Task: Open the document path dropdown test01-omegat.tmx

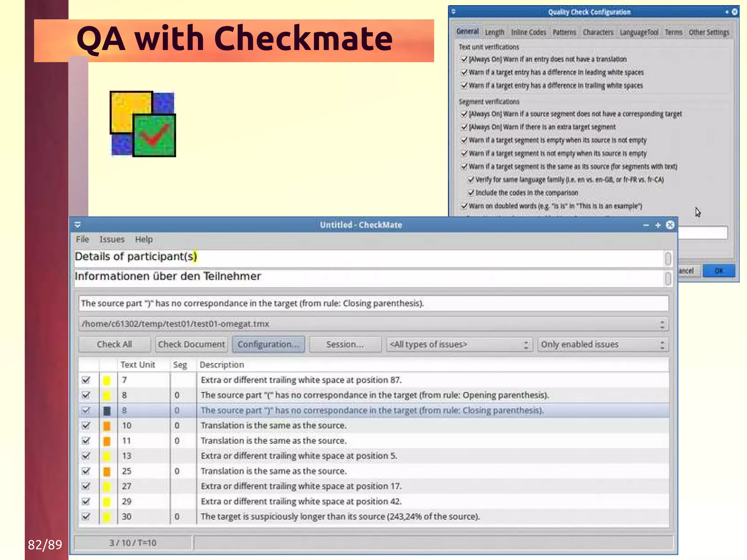Action: (x=373, y=324)
